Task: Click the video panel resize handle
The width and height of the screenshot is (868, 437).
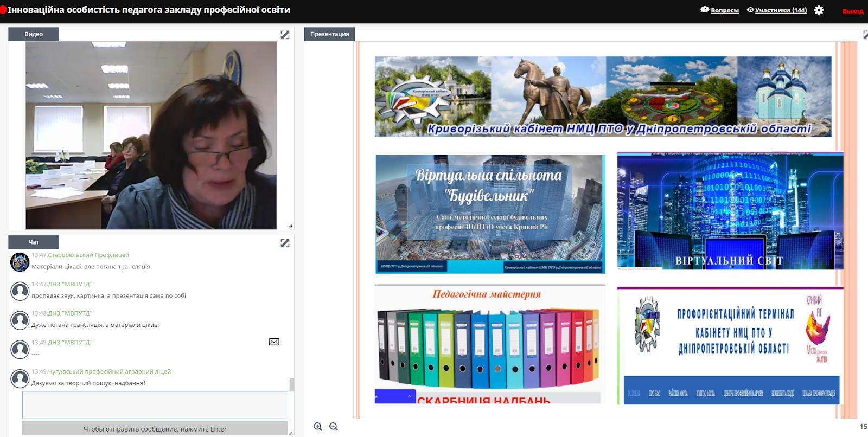Action: [290, 226]
